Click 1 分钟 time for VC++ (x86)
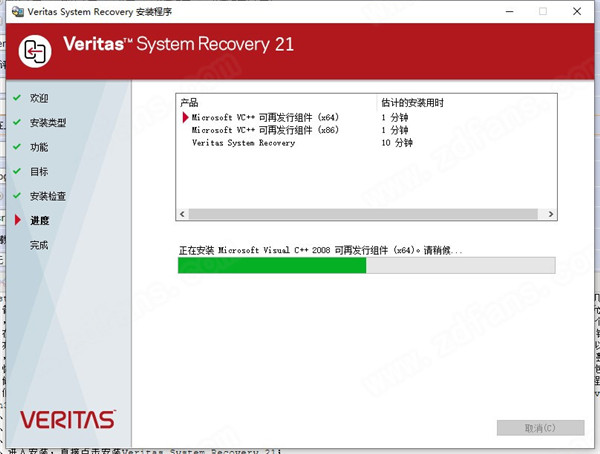 [x=395, y=130]
